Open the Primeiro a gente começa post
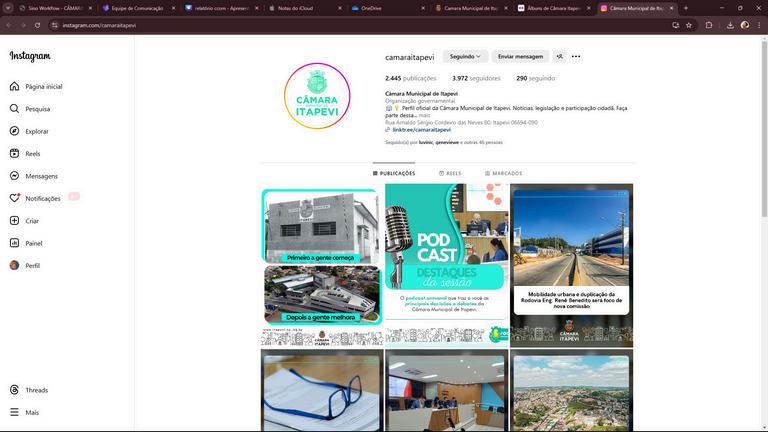This screenshot has width=768, height=432. pyautogui.click(x=322, y=265)
